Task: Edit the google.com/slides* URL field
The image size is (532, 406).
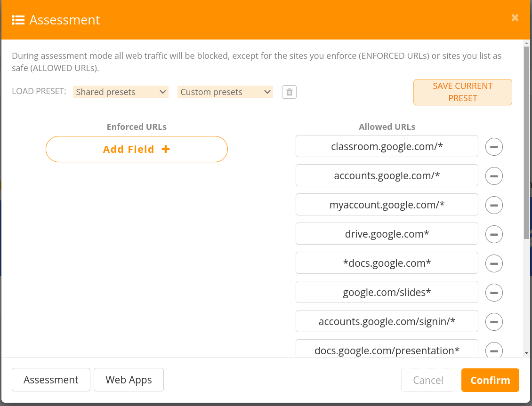Action: (387, 292)
